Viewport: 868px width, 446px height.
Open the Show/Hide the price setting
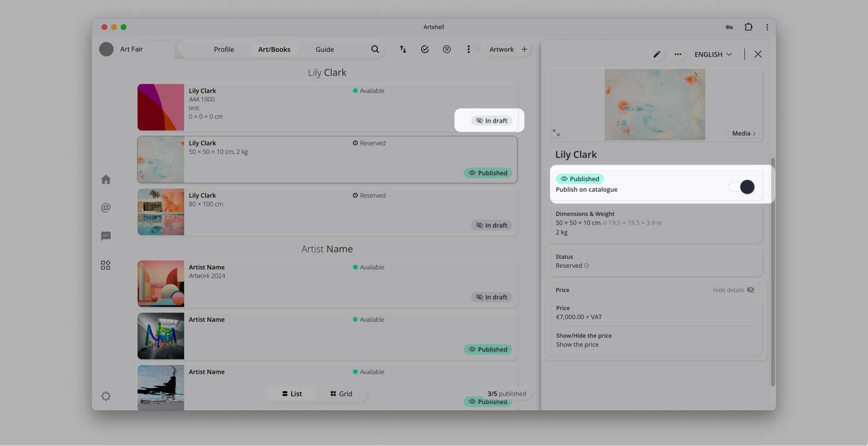click(x=654, y=340)
